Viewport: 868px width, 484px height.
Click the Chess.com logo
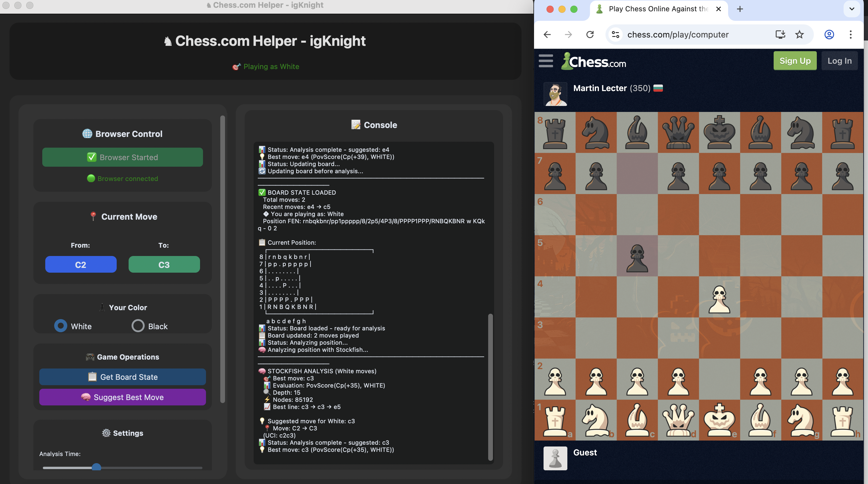593,62
